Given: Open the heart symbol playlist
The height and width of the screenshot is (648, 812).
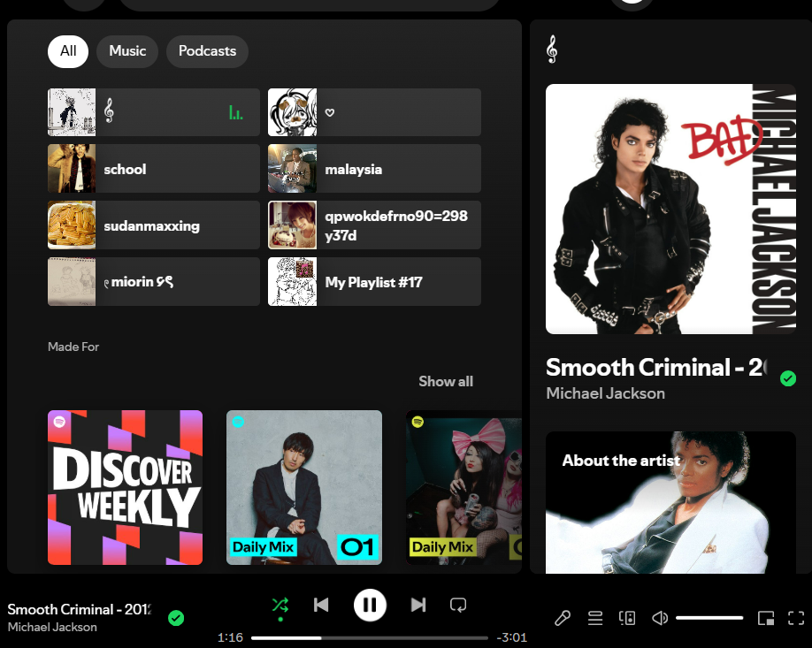Looking at the screenshot, I should [374, 112].
